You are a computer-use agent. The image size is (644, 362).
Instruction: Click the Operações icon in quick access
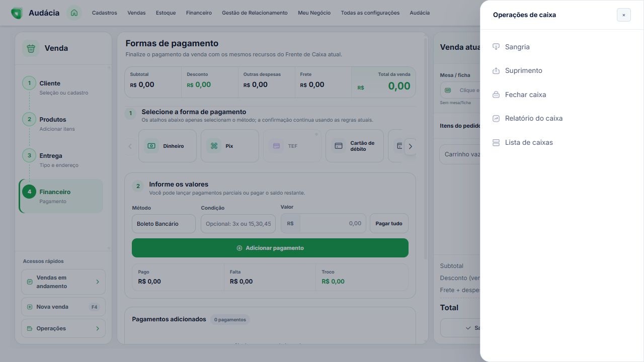(x=30, y=329)
